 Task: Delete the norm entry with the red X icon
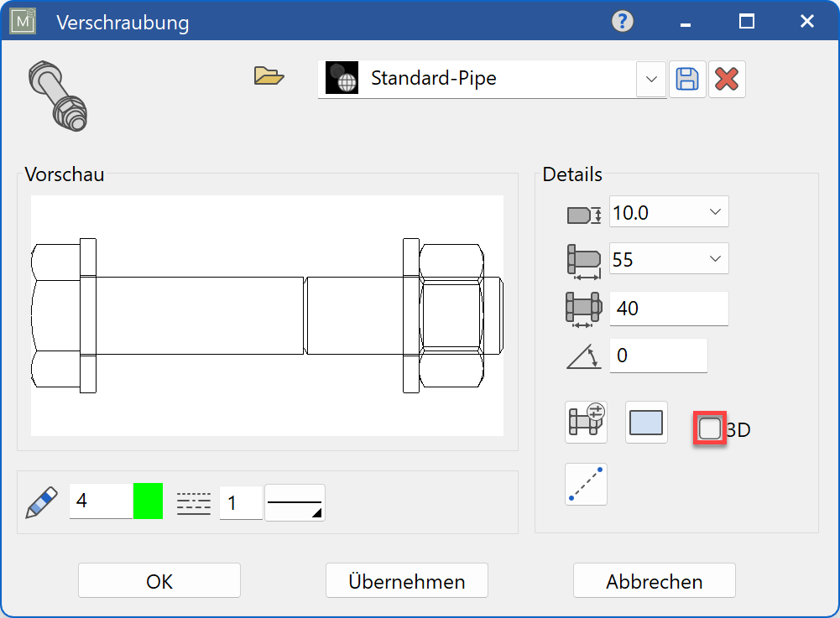click(726, 78)
